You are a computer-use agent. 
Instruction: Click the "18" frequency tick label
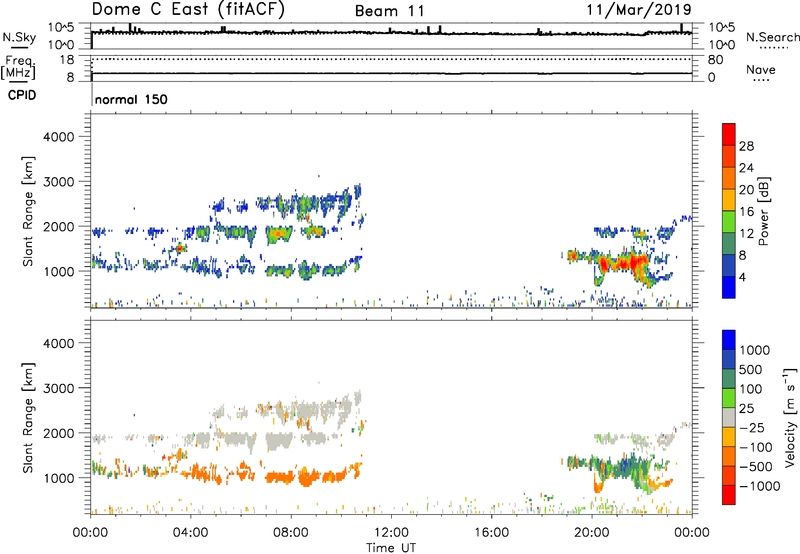[67, 60]
